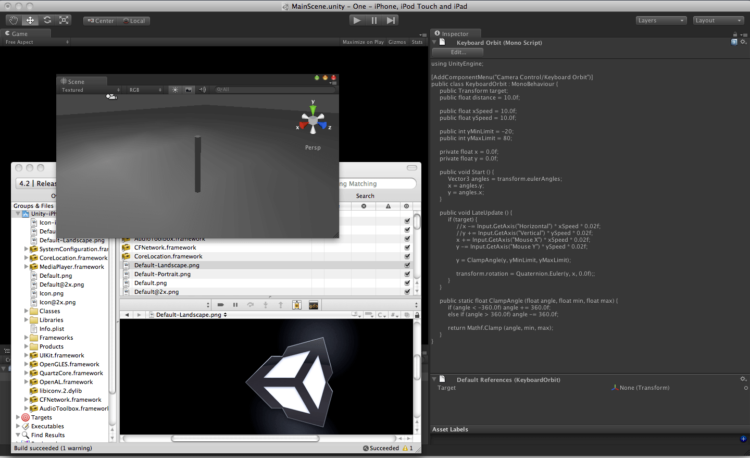Open the Layout dropdown

718,21
